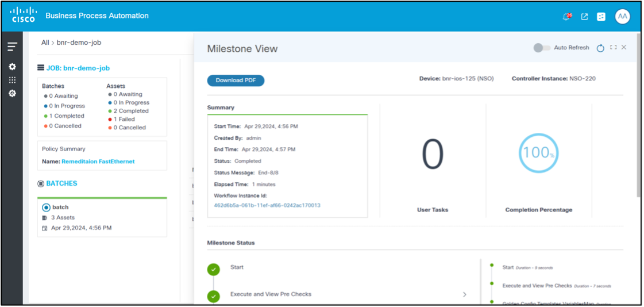Click the bottom gear icon in left sidebar
644x307 pixels.
tap(12, 93)
